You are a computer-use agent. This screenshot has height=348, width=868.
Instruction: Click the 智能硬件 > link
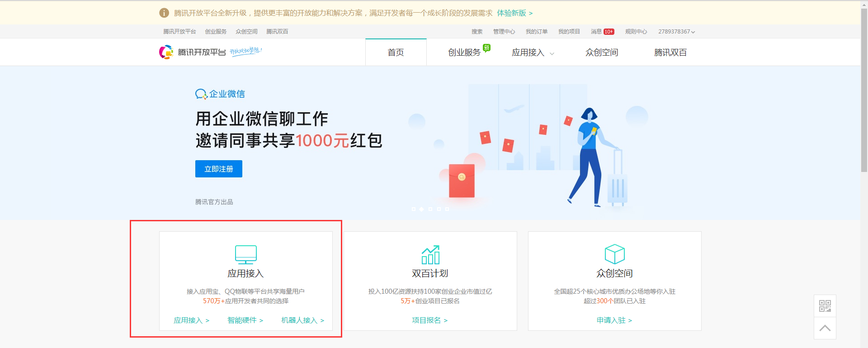tap(245, 320)
